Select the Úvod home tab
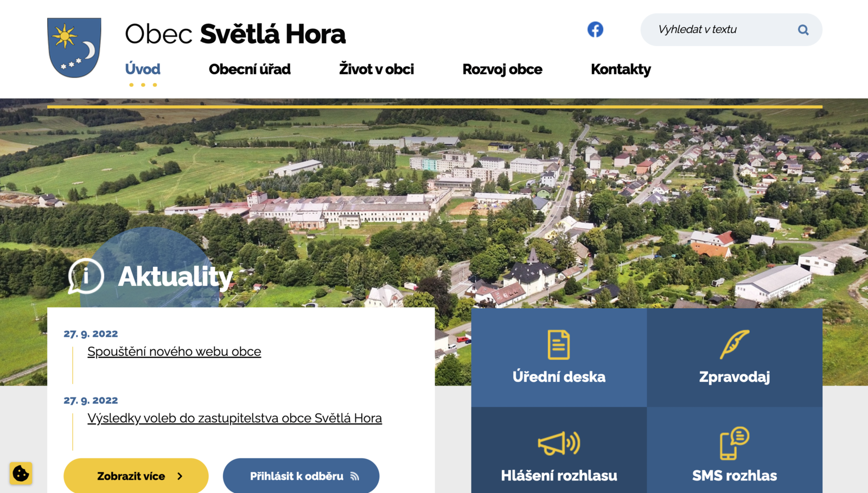This screenshot has width=868, height=493. tap(143, 69)
